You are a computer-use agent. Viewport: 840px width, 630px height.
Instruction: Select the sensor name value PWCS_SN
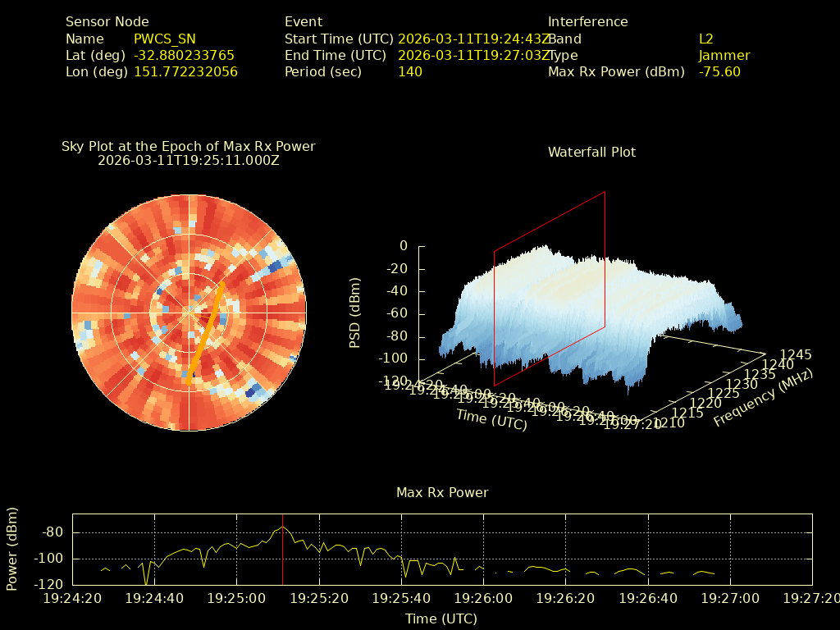point(165,39)
